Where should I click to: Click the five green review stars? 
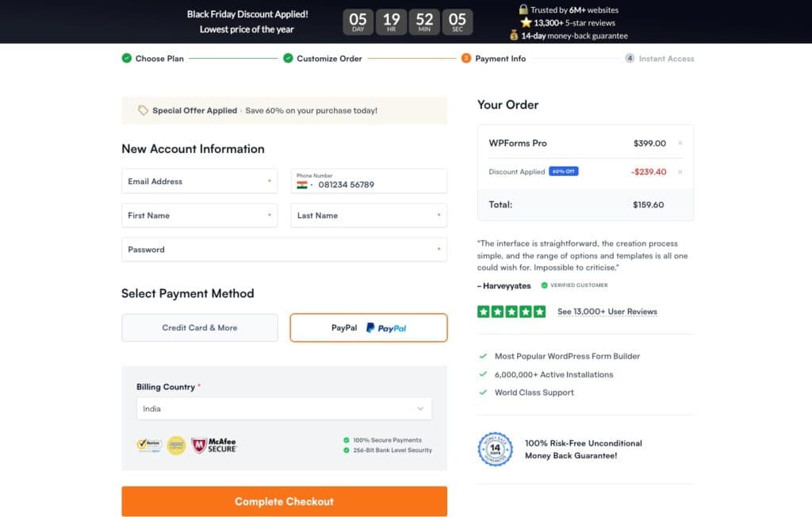coord(511,312)
